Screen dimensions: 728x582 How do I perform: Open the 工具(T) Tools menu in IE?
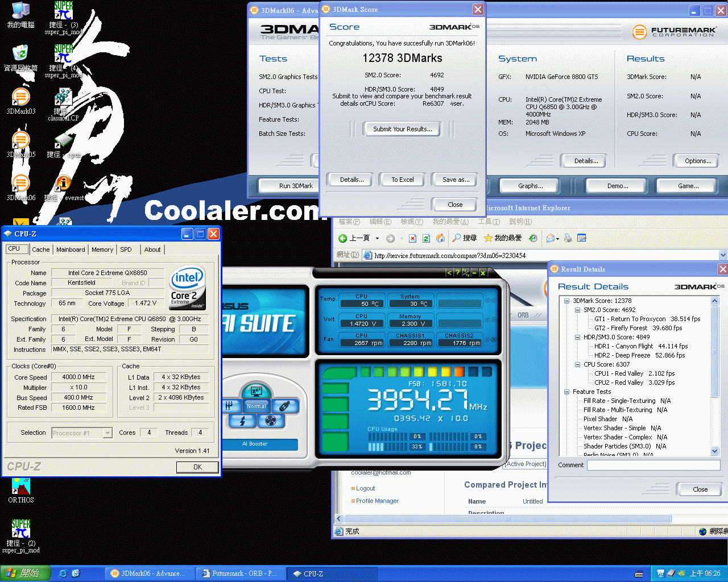(489, 222)
